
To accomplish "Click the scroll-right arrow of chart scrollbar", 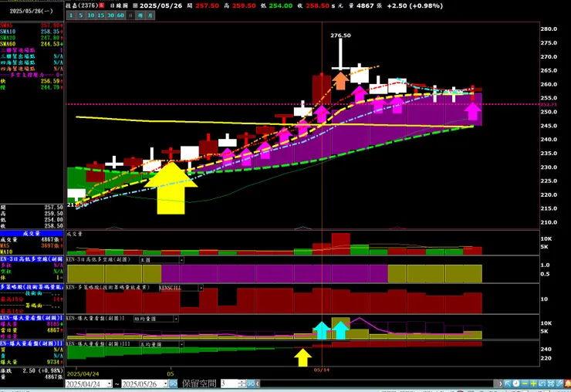I will 500,384.
